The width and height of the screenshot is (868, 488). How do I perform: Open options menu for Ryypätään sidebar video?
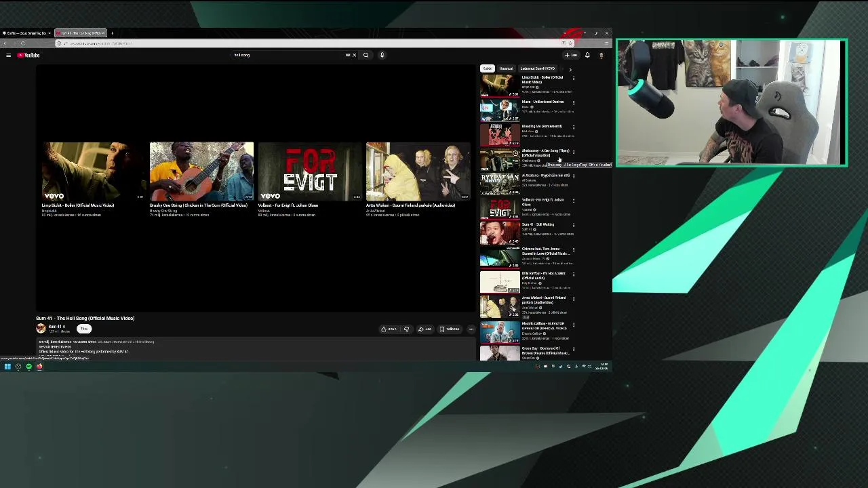pyautogui.click(x=574, y=176)
